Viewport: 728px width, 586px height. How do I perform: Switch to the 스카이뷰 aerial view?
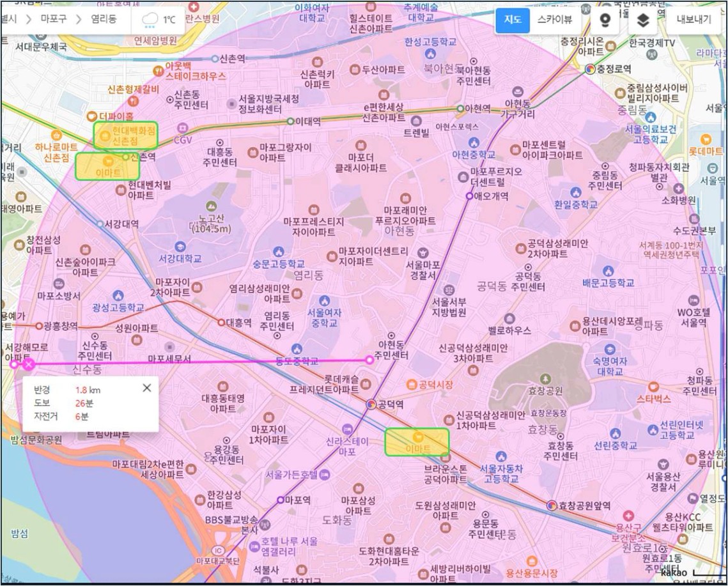click(x=554, y=20)
